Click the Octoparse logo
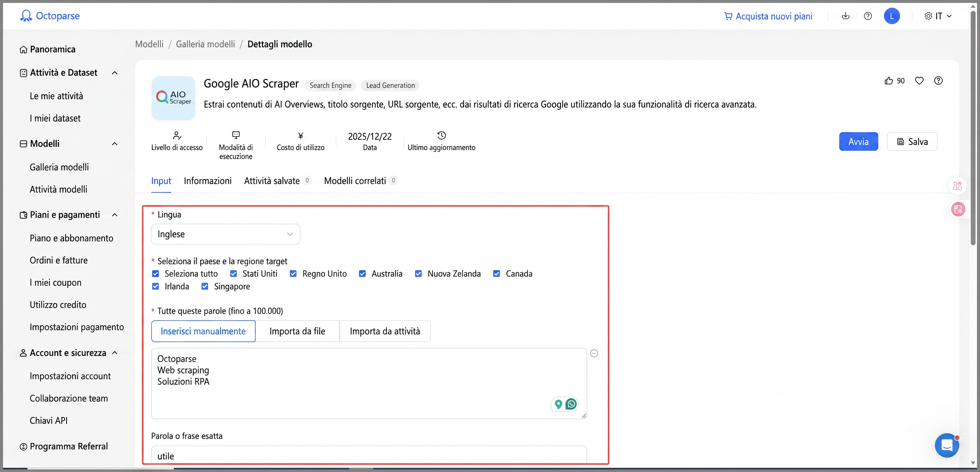This screenshot has height=472, width=980. [50, 15]
